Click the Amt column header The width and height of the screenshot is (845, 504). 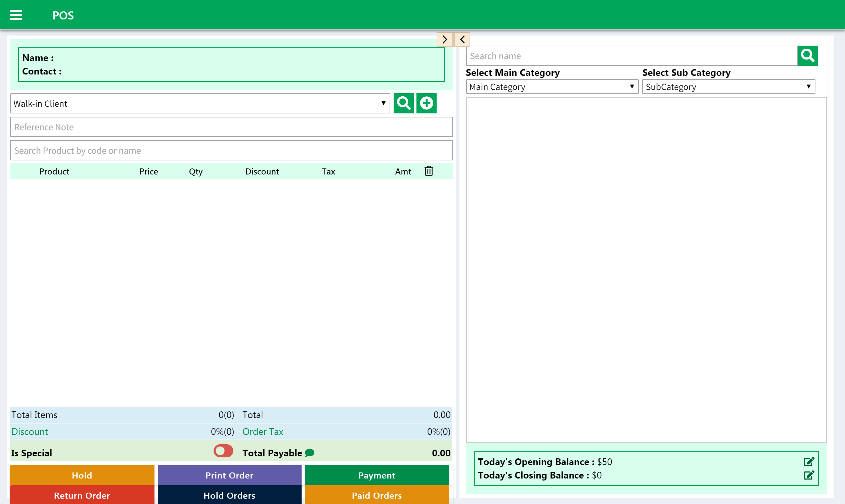pos(403,171)
